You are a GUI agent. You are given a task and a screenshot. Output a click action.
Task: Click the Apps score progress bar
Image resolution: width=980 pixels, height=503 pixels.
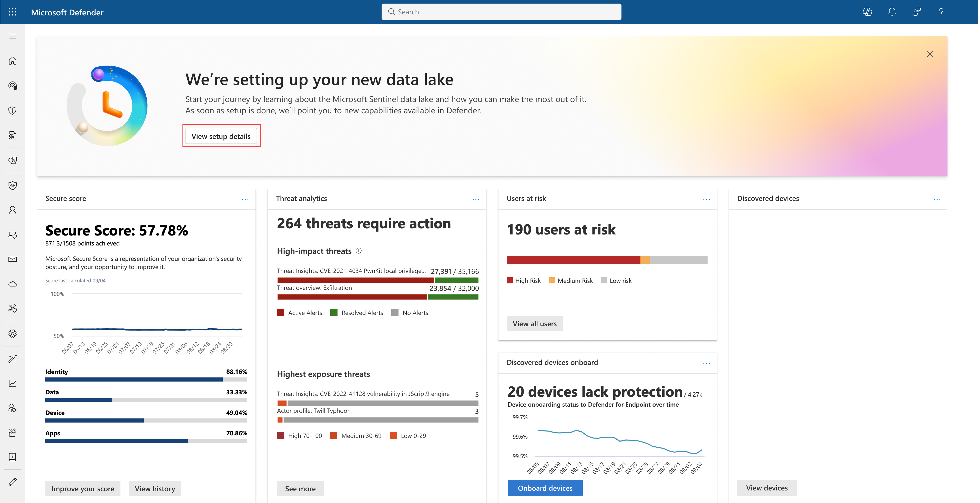tap(146, 441)
